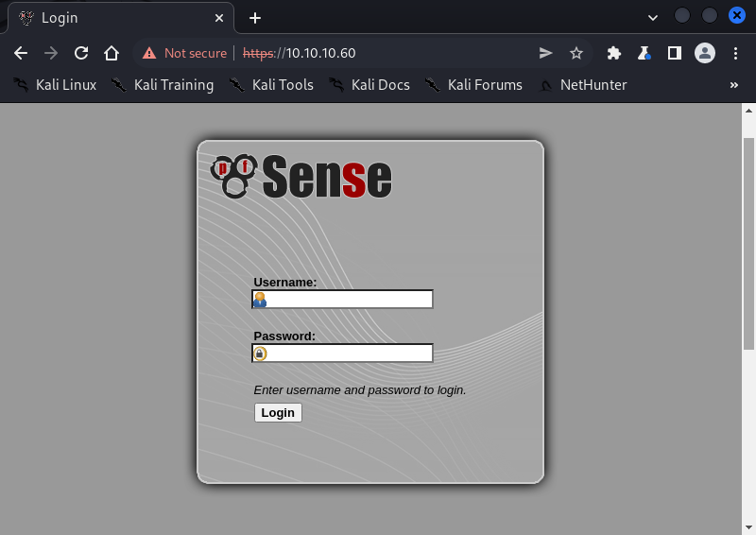The height and width of the screenshot is (535, 756).
Task: Open the browser three-dot menu
Action: (735, 53)
